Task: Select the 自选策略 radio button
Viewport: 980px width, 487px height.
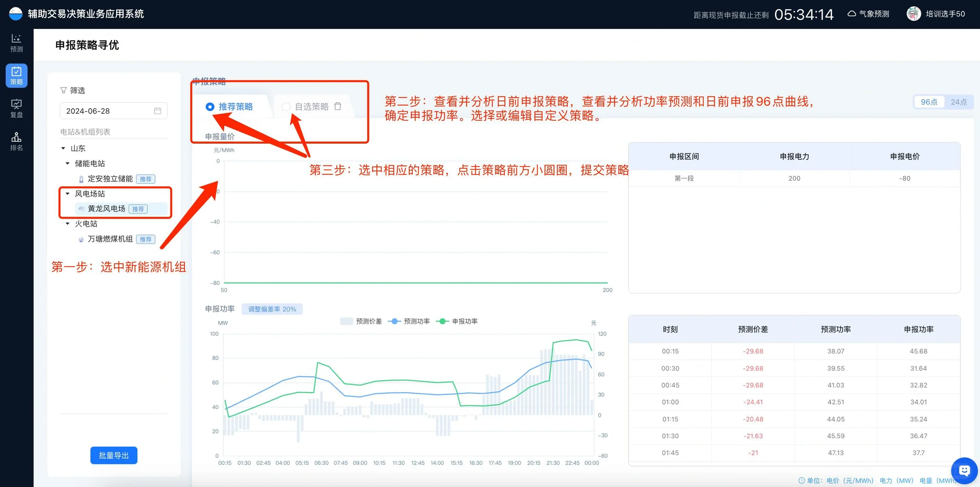Action: pyautogui.click(x=286, y=107)
